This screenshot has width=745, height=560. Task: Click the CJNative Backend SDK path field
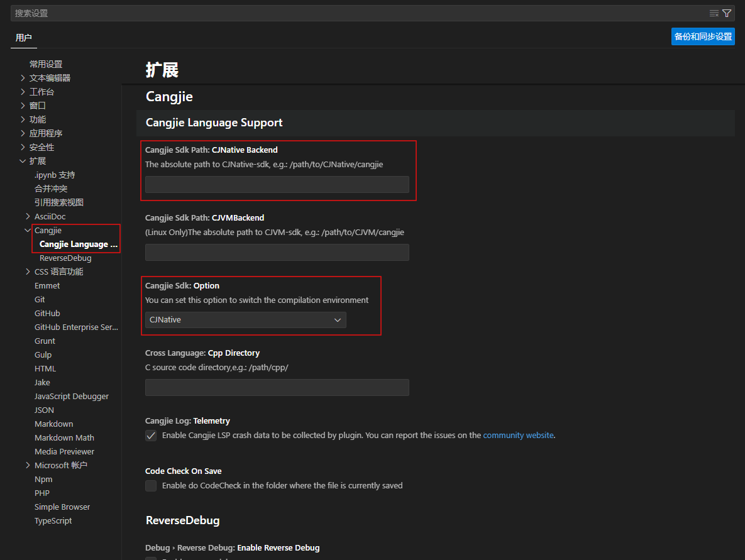pyautogui.click(x=277, y=184)
